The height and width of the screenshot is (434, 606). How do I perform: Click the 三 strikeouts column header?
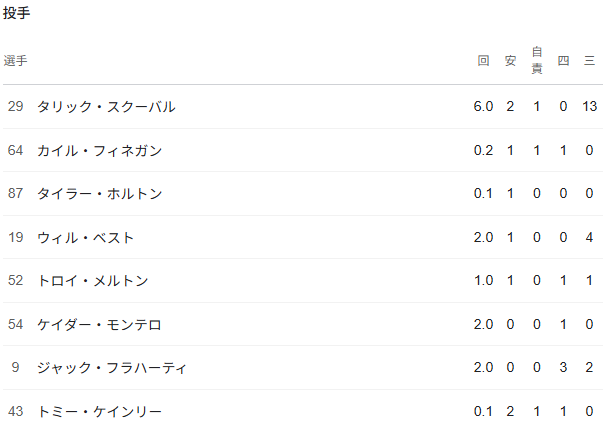pos(590,61)
